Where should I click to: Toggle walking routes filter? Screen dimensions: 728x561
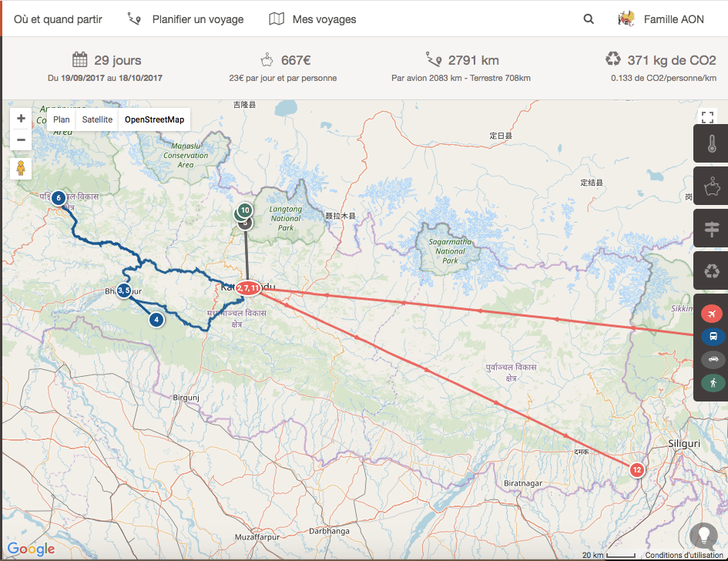click(712, 382)
